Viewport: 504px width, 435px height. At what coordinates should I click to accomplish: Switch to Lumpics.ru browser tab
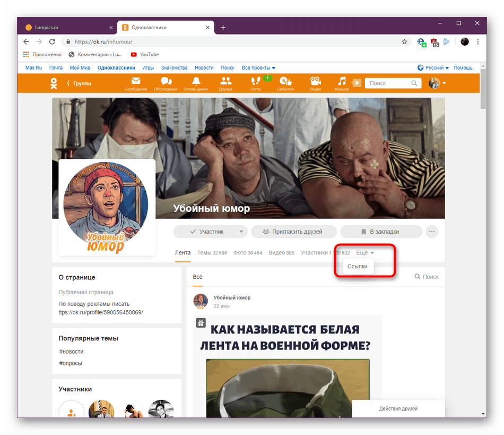click(67, 28)
